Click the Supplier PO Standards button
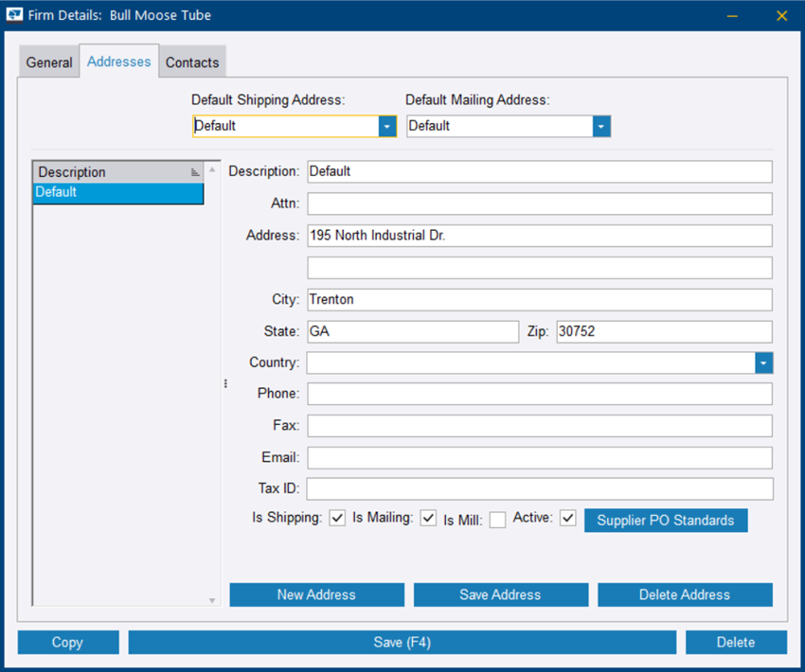 pos(666,521)
